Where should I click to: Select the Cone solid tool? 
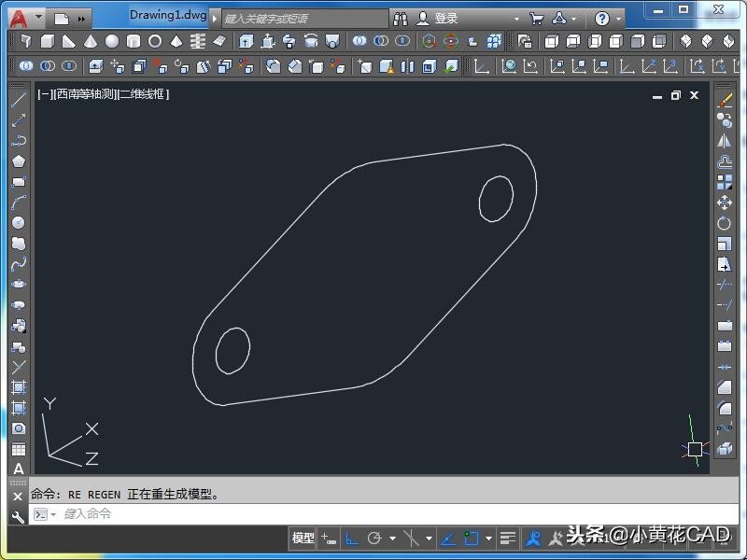click(x=91, y=42)
